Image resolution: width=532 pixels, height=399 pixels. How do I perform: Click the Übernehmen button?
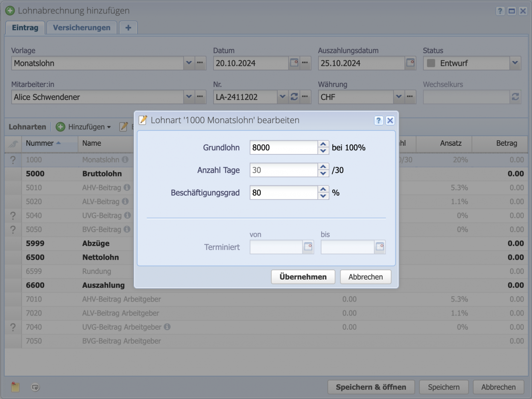point(303,277)
